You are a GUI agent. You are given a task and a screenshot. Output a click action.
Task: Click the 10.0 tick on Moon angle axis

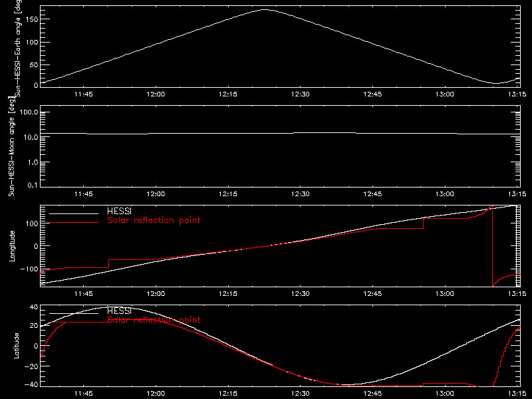30,137
